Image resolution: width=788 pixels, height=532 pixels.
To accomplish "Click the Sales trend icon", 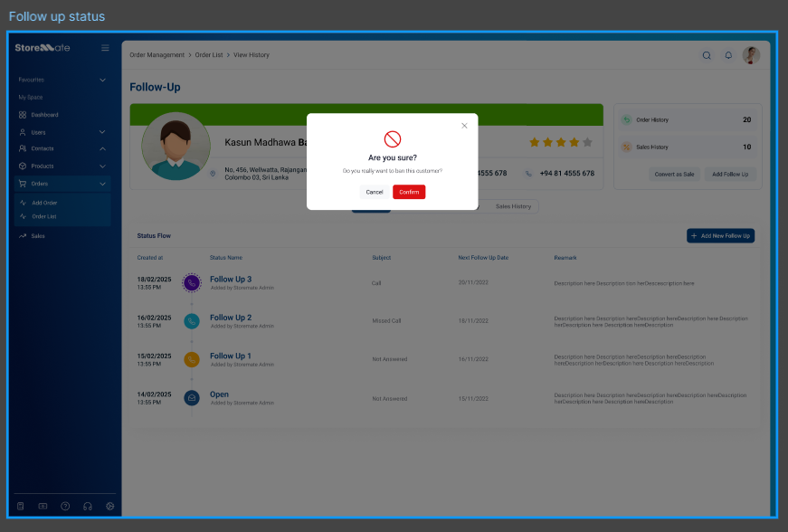I will coord(23,235).
